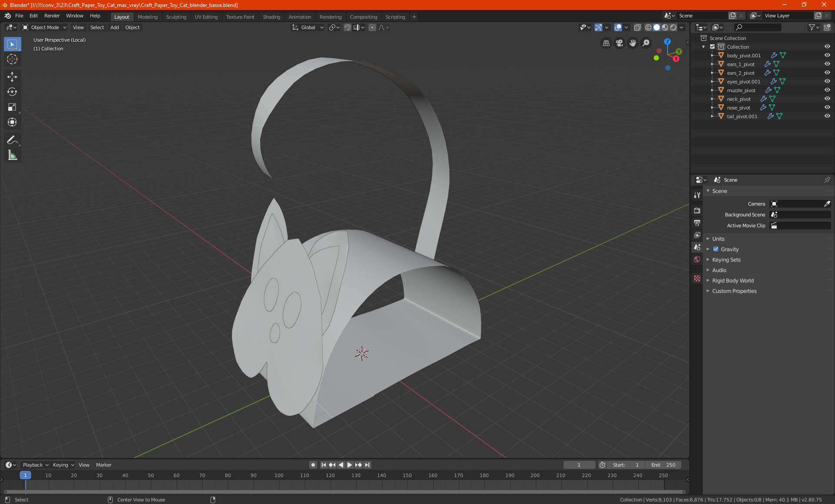Jump to the start frame

point(324,465)
